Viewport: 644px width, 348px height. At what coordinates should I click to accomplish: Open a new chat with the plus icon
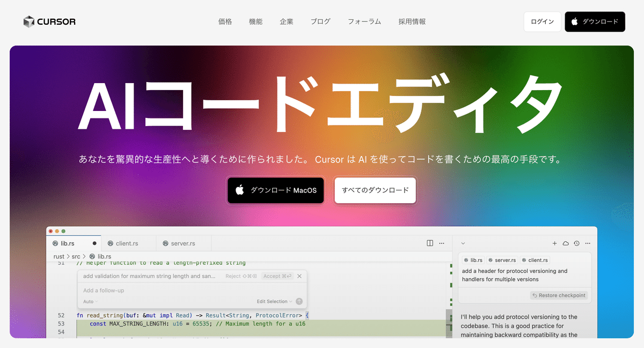[x=554, y=243]
